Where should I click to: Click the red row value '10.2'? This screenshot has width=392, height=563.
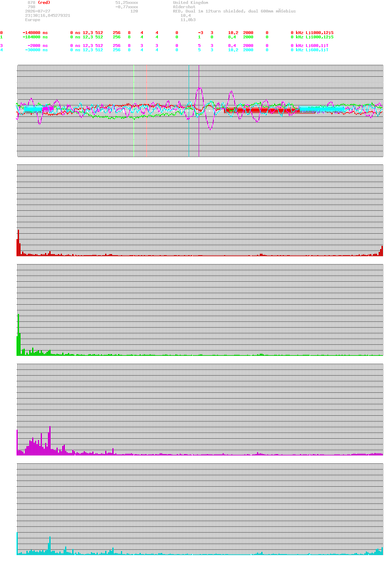[233, 33]
